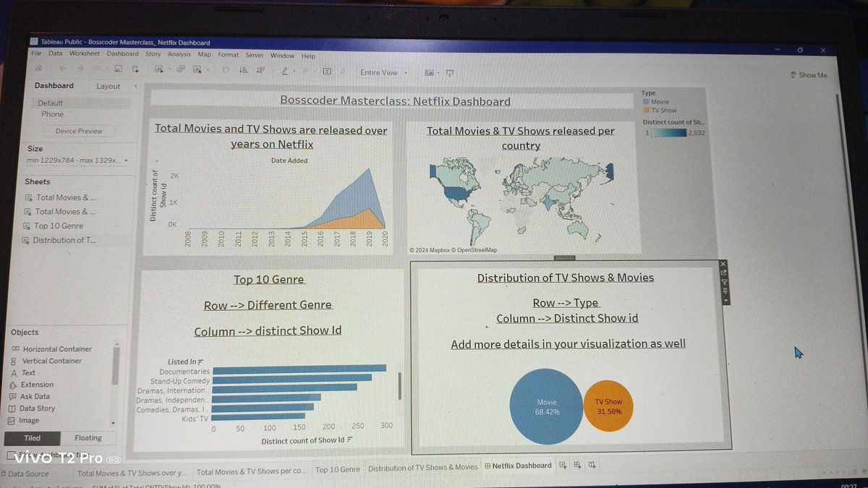Click the Tableau logo start-page icon
Screen dimensions: 868x488
(38, 68)
